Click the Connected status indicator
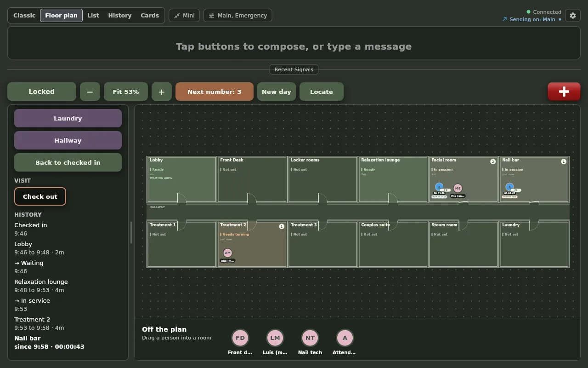 (544, 12)
